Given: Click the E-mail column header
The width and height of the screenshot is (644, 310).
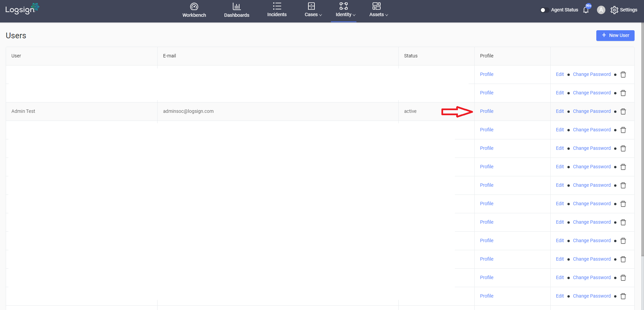Looking at the screenshot, I should pyautogui.click(x=278, y=56).
